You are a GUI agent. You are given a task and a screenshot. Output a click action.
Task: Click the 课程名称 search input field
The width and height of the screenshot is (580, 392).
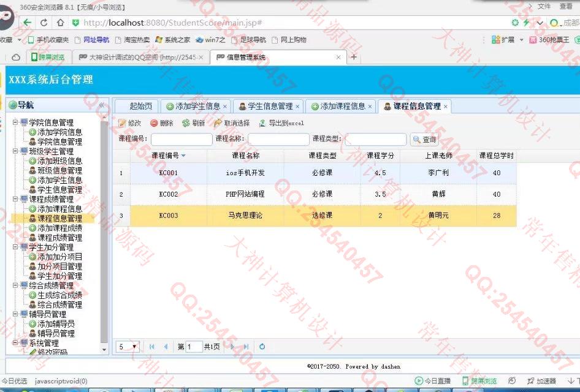278,139
